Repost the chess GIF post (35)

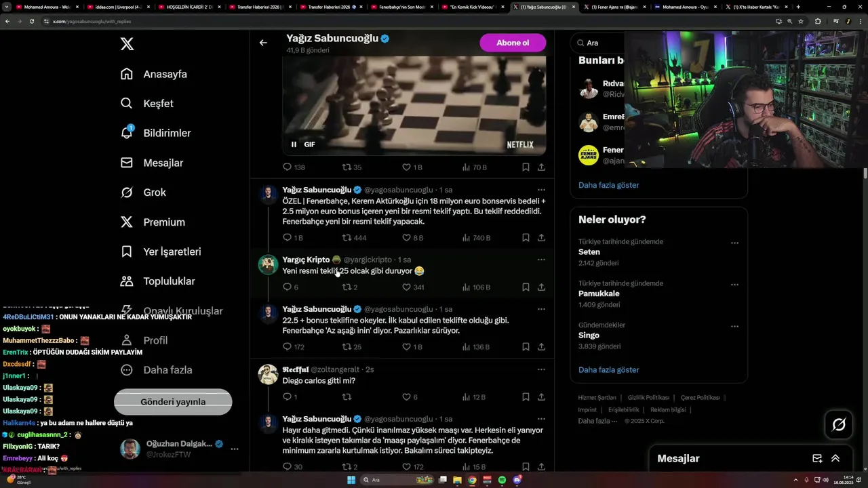click(351, 167)
